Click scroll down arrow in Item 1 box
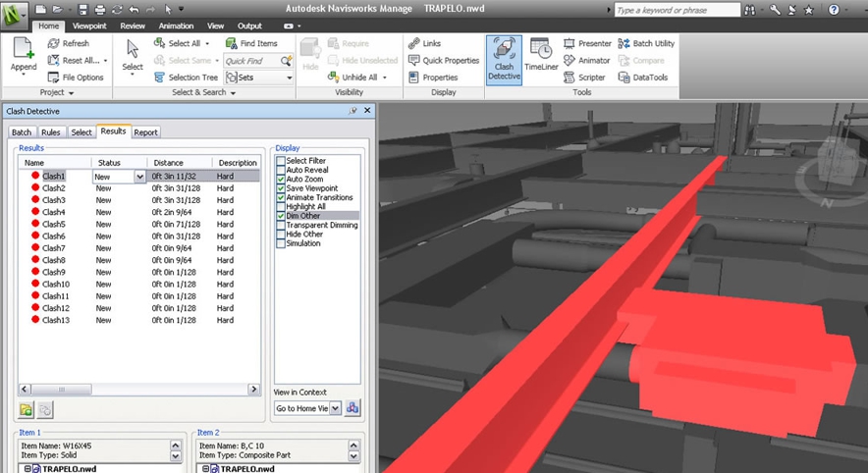 pos(176,456)
